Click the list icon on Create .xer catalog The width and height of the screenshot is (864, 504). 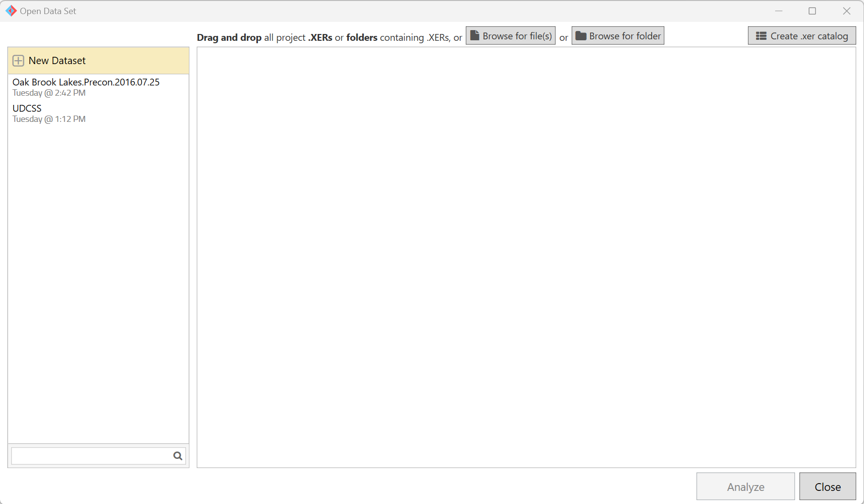coord(761,36)
